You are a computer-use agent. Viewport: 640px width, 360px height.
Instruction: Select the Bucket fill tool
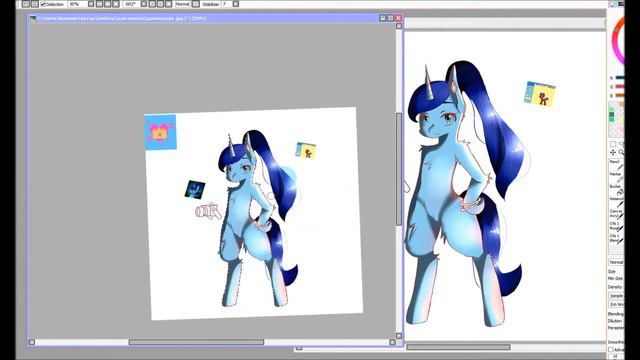click(616, 189)
